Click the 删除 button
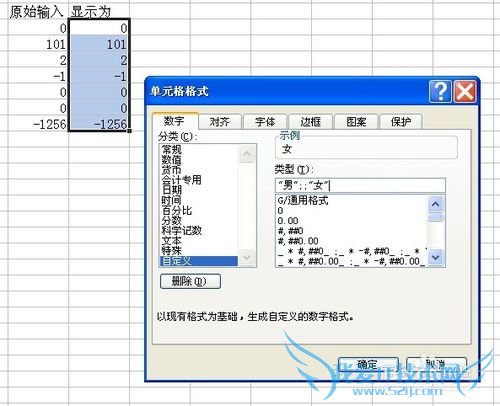This screenshot has width=500, height=406. coord(190,281)
